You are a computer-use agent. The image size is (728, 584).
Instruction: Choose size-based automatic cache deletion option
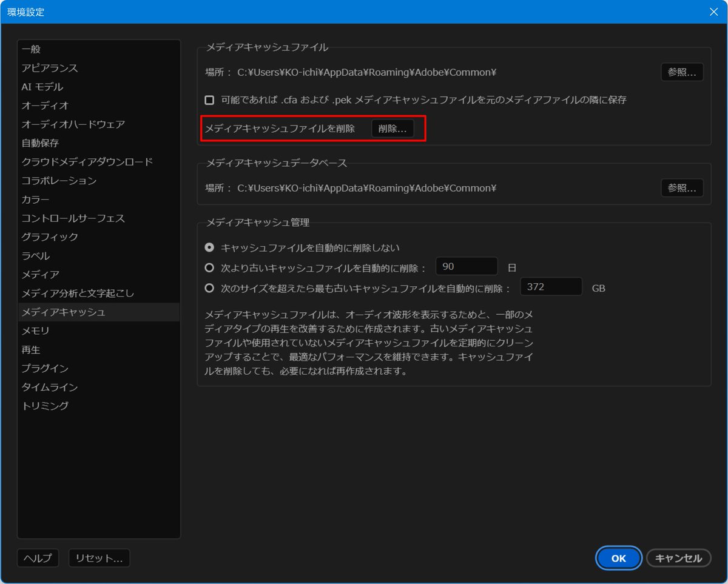(209, 287)
